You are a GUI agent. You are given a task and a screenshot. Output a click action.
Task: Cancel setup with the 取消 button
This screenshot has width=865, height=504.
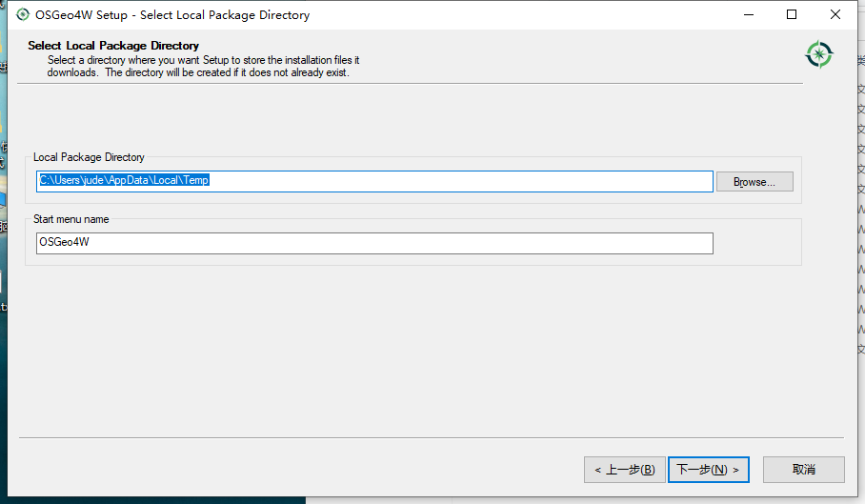coord(804,470)
